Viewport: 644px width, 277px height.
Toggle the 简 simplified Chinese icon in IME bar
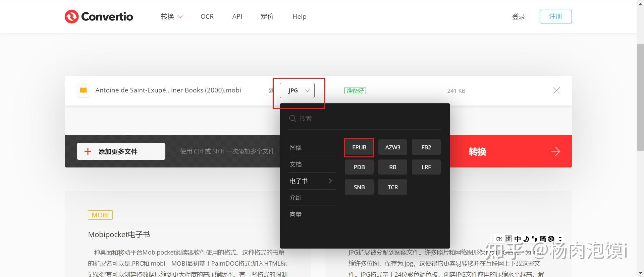[x=543, y=239]
